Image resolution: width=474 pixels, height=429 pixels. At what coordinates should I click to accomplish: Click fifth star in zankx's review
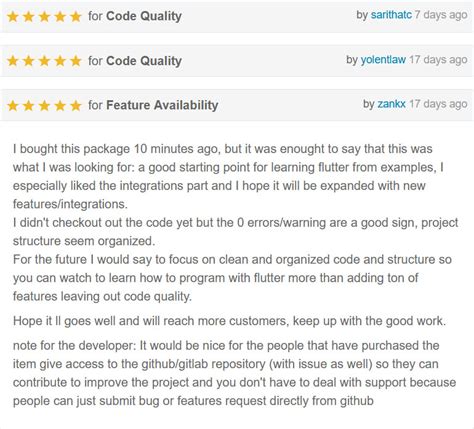(76, 106)
